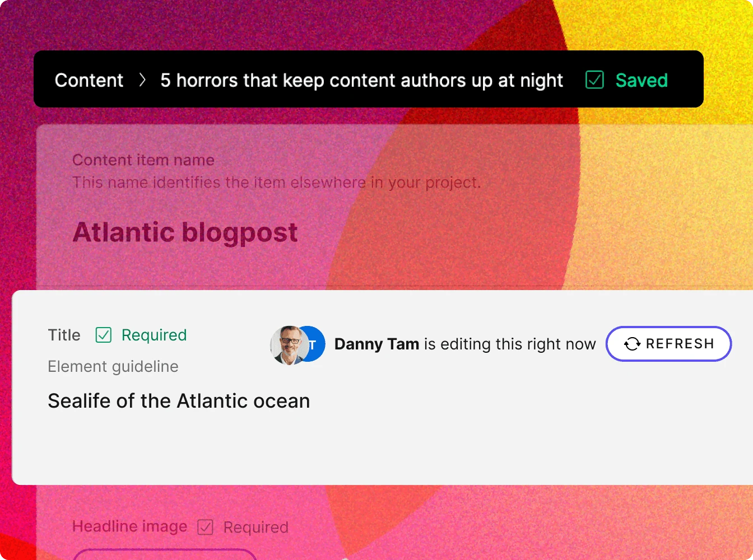
Task: Toggle the Required checkbox for the Title element
Action: [103, 334]
